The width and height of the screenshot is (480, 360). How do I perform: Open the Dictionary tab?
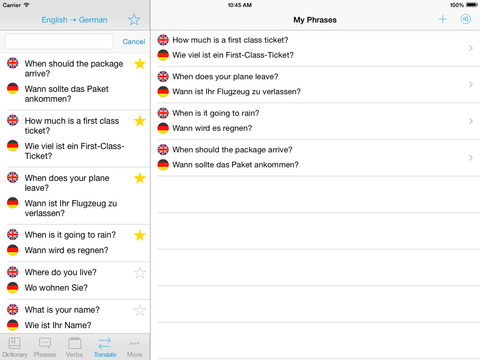(15, 347)
